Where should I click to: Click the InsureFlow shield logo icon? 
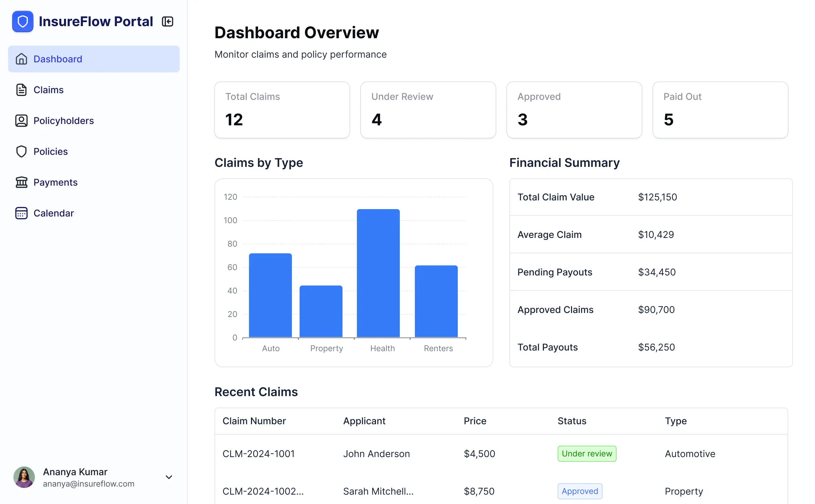click(22, 21)
